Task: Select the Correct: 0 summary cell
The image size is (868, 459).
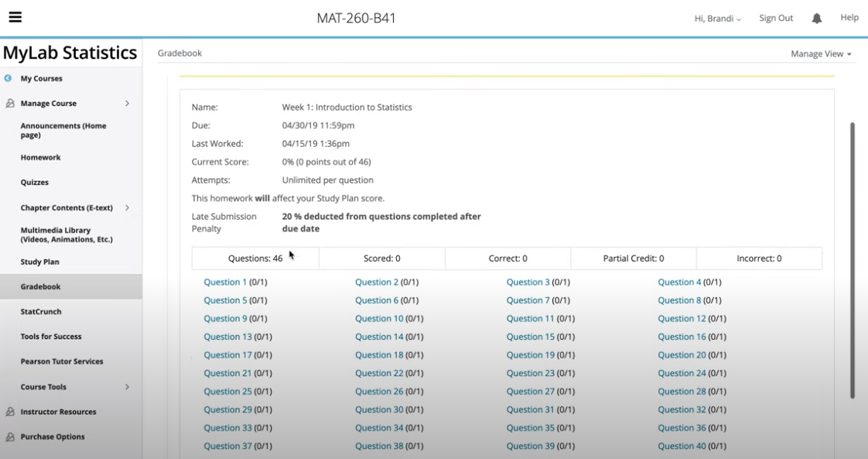Action: (507, 258)
